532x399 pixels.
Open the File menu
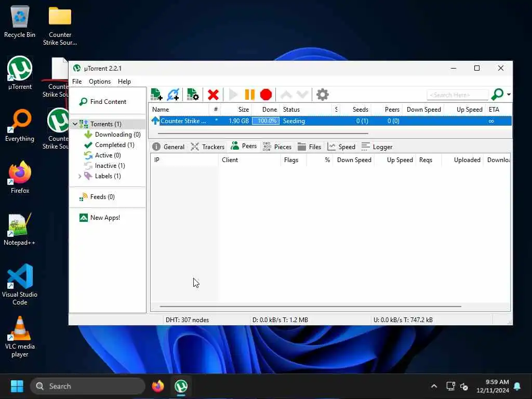click(77, 82)
